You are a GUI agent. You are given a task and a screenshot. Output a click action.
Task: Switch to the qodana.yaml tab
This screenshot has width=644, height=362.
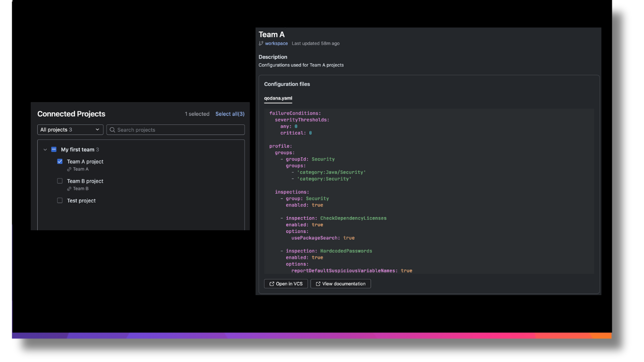[x=278, y=99]
